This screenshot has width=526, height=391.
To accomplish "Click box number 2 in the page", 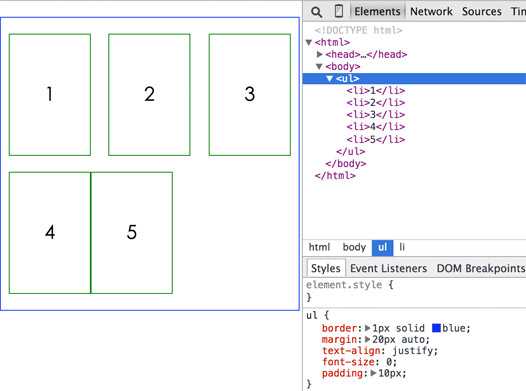I will coord(149,95).
